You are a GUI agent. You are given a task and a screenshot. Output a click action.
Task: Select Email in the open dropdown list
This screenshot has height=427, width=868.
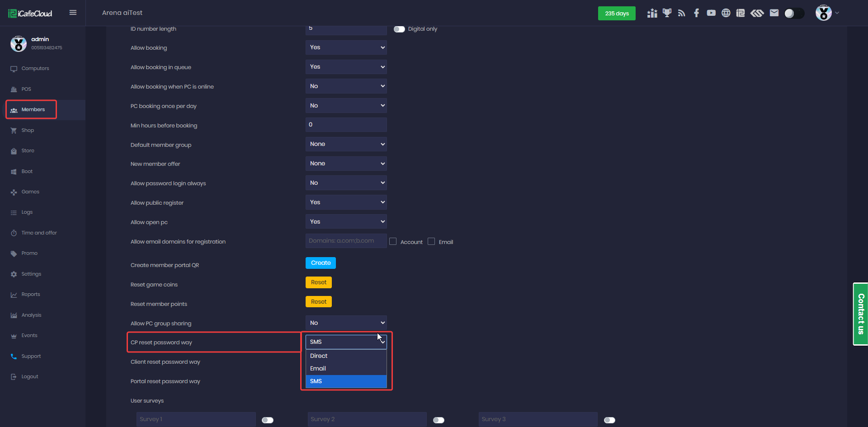click(x=346, y=369)
